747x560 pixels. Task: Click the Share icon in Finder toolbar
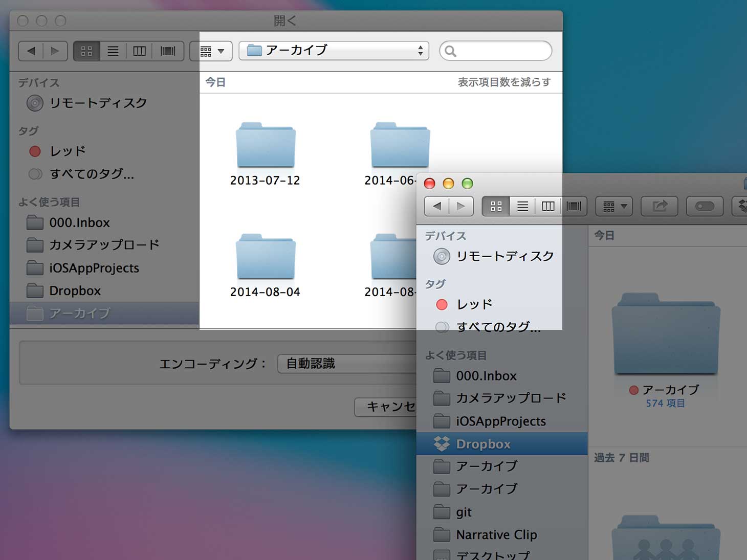click(660, 206)
